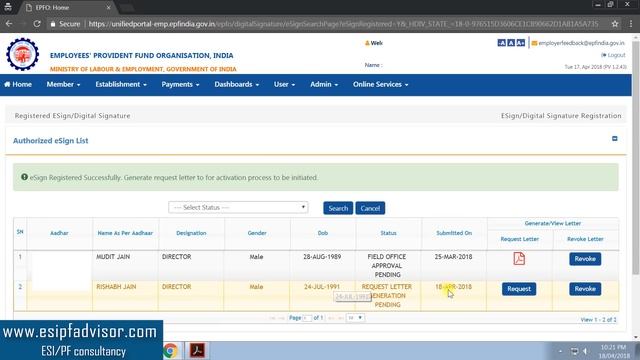Increase font size with the A+ icon
The width and height of the screenshot is (640, 360).
520,43
